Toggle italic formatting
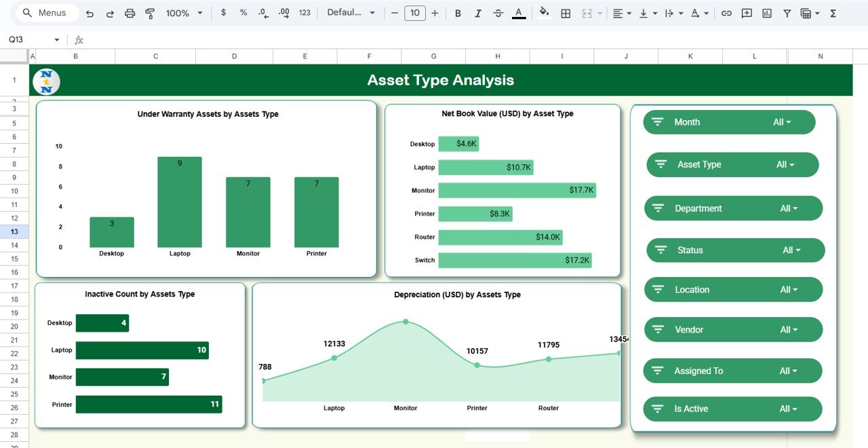Viewport: 868px width, 448px height. tap(478, 13)
